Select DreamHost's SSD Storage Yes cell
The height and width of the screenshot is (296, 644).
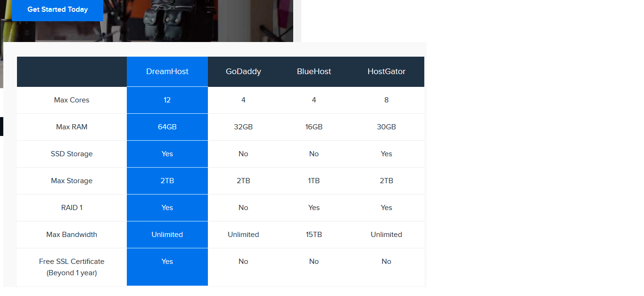167,154
